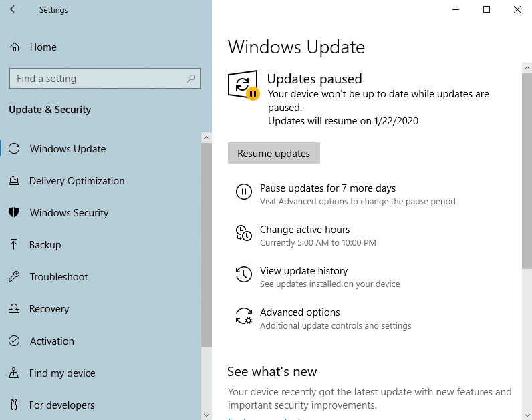The width and height of the screenshot is (532, 420).
Task: Select Troubleshoot in the sidebar
Action: tap(59, 276)
